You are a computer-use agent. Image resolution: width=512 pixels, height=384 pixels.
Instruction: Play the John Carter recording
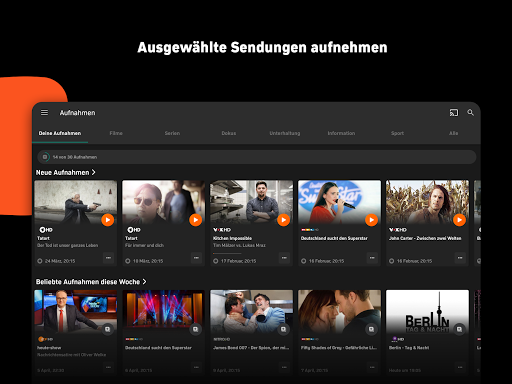click(x=460, y=220)
